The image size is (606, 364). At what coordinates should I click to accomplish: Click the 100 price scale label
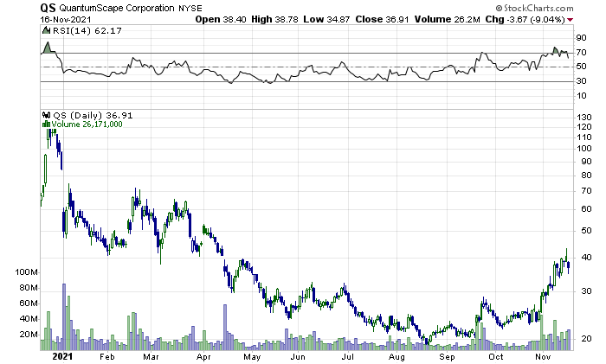[584, 148]
